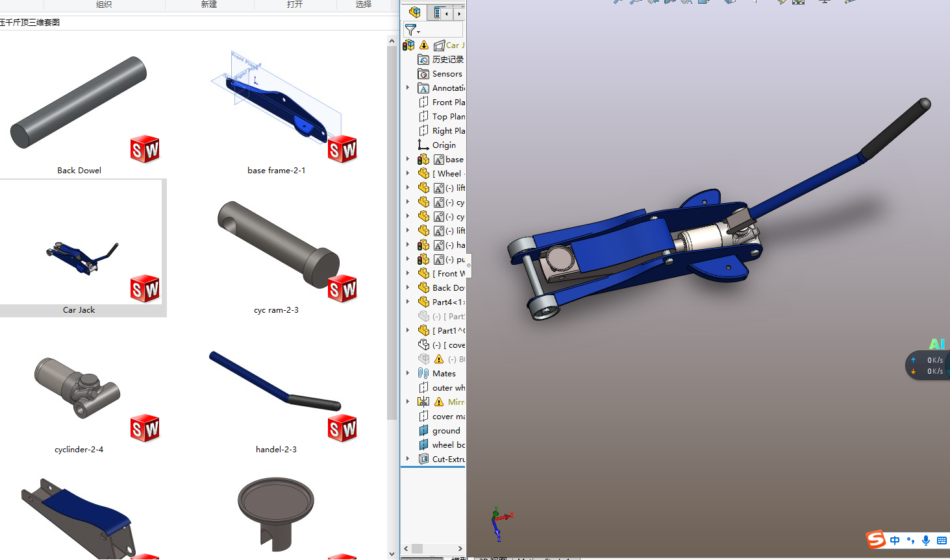Viewport: 950px width, 560px height.
Task: Click the 打开 ribbon group
Action: click(295, 4)
